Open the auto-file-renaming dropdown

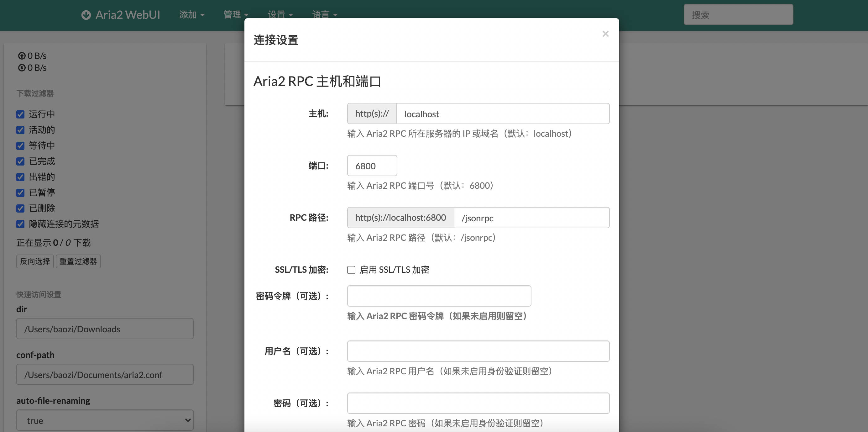pos(105,420)
